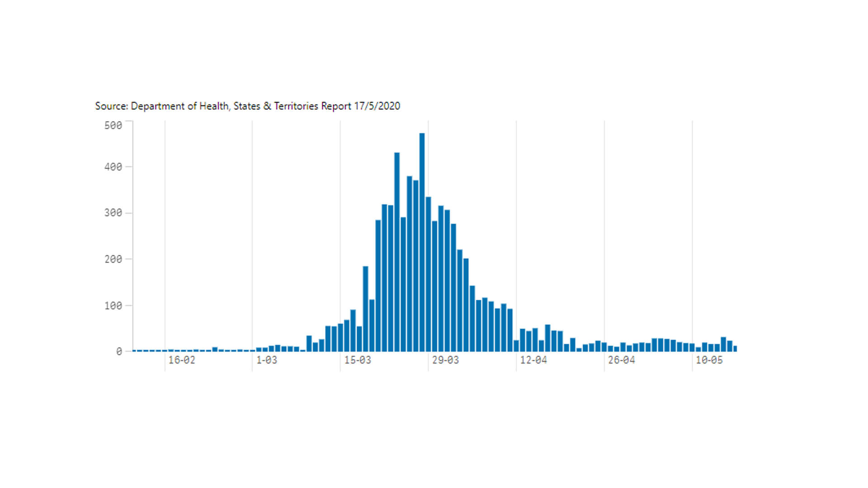868x488 pixels.
Task: Click the first bar at the chart's left edge
Action: coord(135,351)
